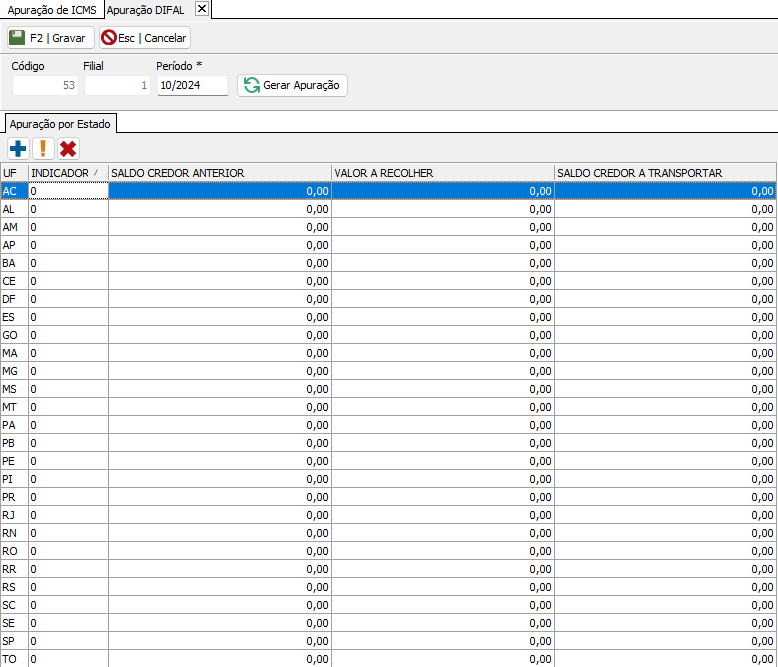Close the Apuração DIFAL tab
Viewport: 778px width, 667px height.
pyautogui.click(x=200, y=9)
